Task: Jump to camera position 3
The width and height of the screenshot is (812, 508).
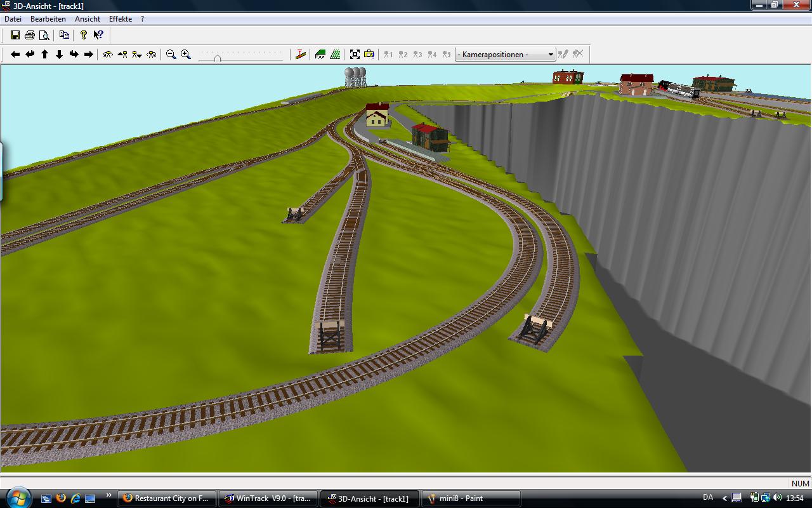Action: (x=417, y=55)
